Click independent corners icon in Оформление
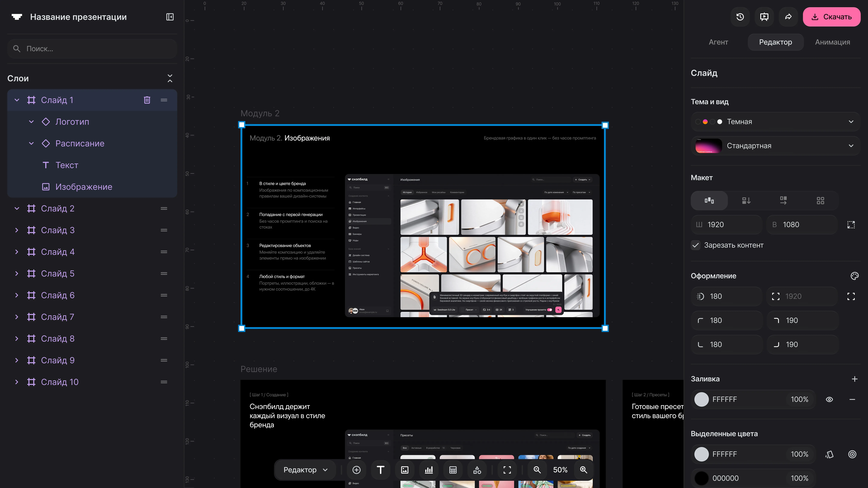The width and height of the screenshot is (868, 488). (851, 296)
